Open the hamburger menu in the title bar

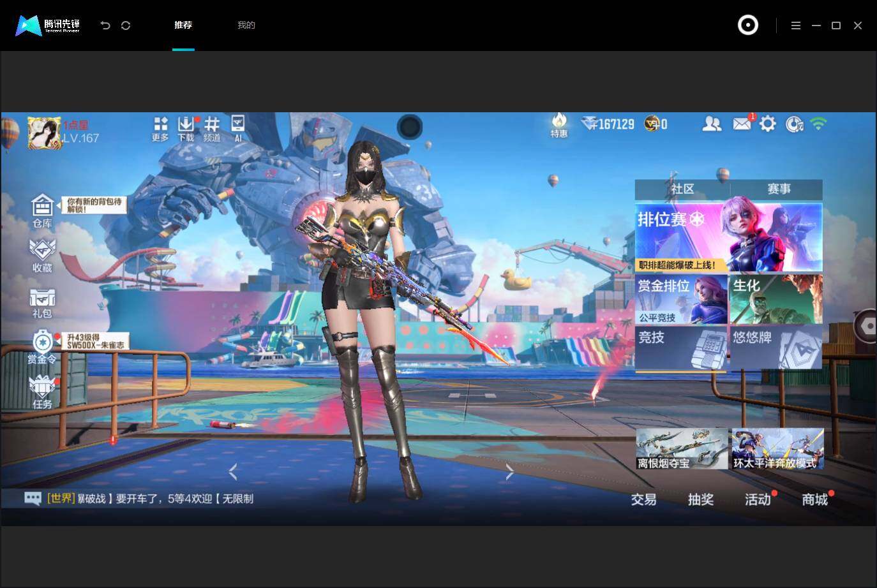[795, 26]
